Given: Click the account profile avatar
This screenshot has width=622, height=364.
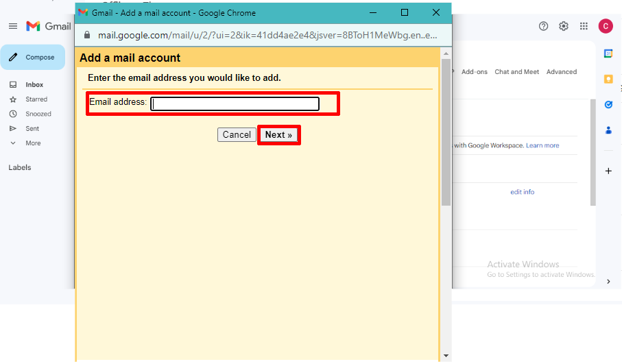Looking at the screenshot, I should tap(606, 26).
